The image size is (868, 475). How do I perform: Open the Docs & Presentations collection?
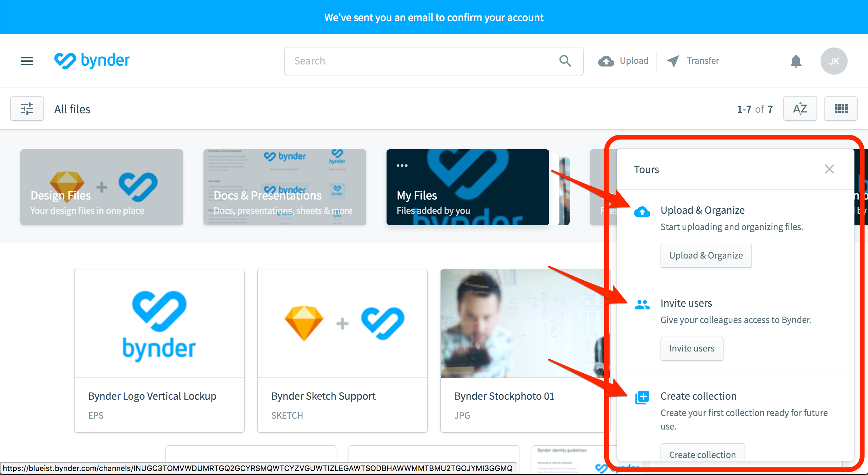[285, 187]
